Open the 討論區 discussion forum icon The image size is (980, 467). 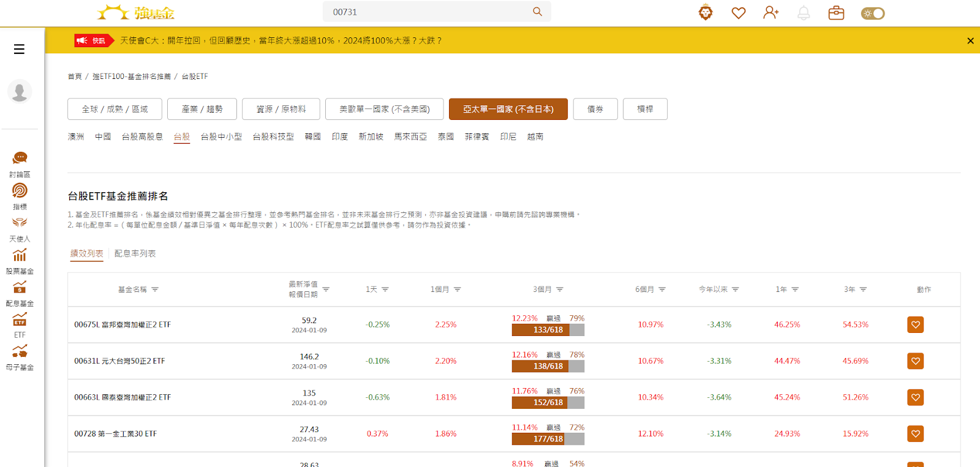[20, 159]
